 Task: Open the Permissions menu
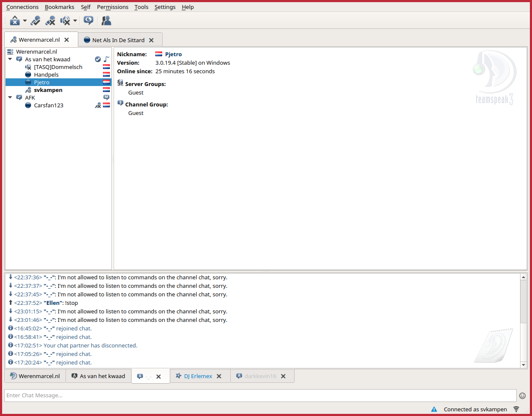[x=112, y=7]
